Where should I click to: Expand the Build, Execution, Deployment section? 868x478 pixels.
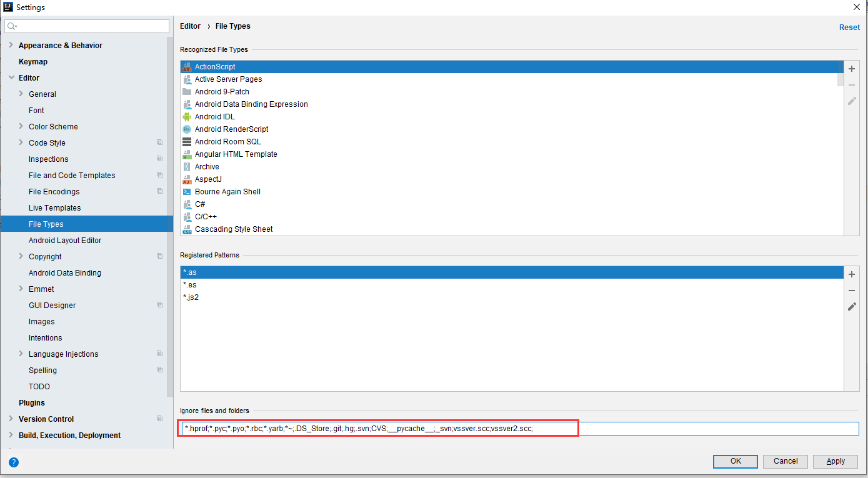(11, 435)
